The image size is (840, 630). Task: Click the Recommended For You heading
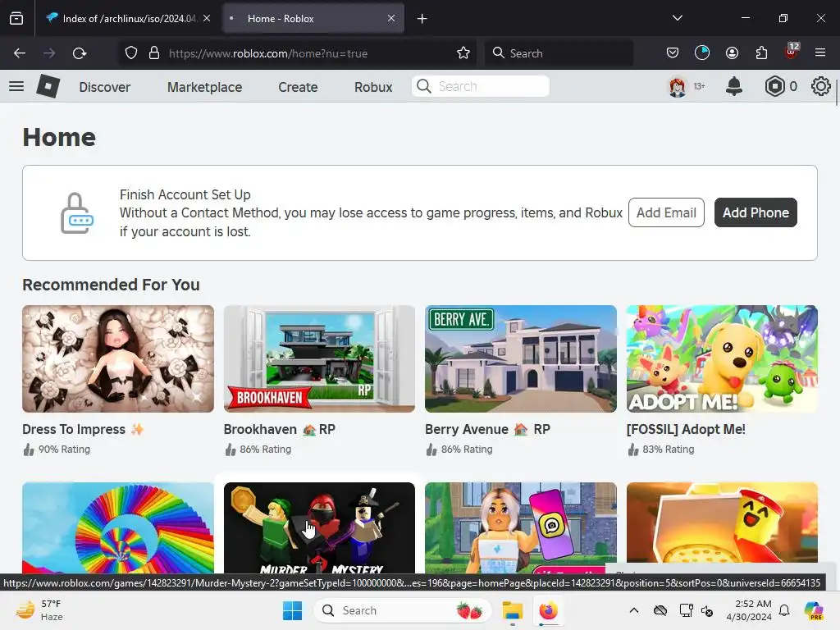point(111,285)
